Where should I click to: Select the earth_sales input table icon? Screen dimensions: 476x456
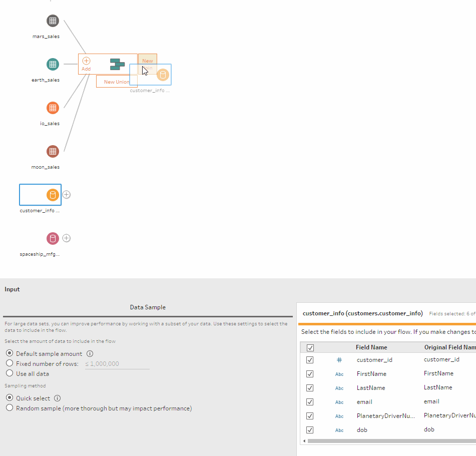(53, 64)
